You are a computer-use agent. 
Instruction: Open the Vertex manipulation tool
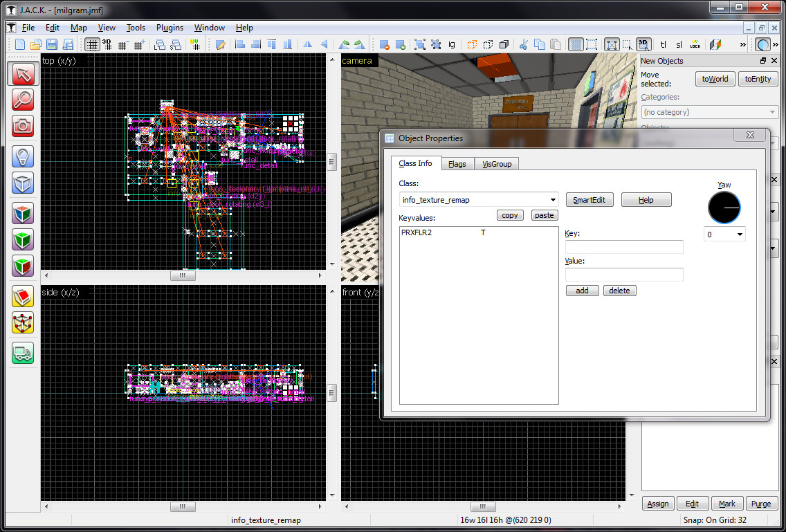click(23, 323)
